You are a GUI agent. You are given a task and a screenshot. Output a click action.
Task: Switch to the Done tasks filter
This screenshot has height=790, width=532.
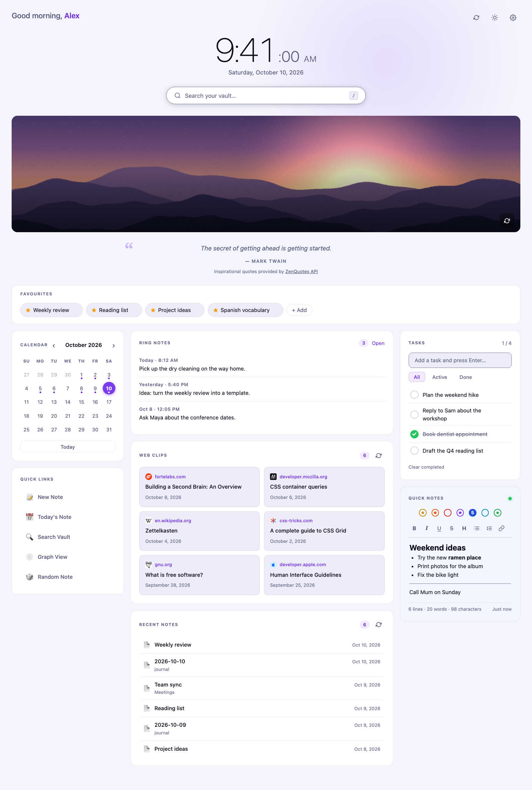click(x=465, y=377)
